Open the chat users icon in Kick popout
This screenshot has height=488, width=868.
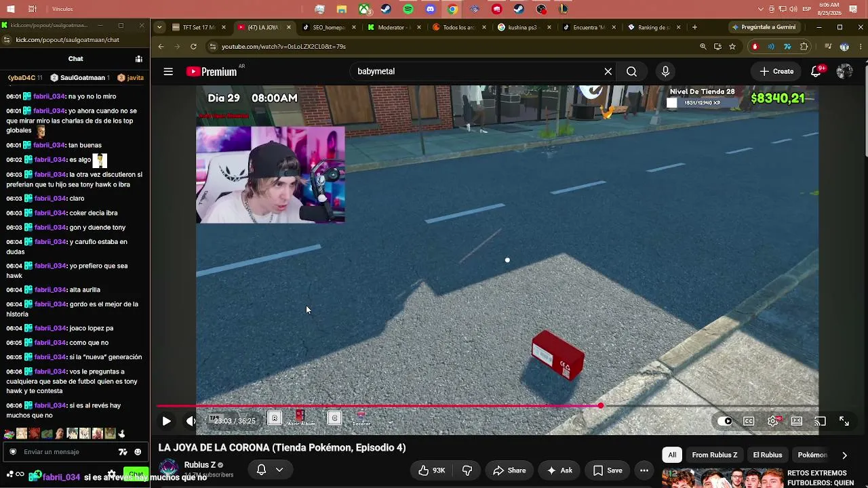point(138,59)
